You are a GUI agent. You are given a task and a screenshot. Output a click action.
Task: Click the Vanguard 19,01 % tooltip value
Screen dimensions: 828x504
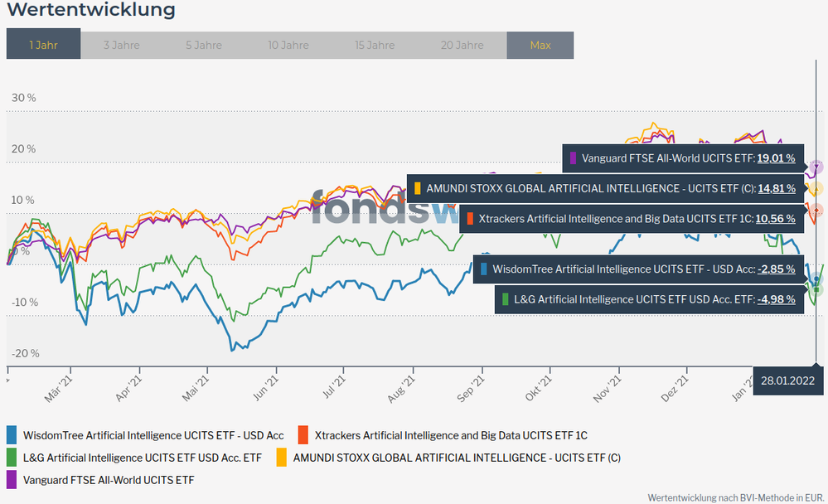coord(776,157)
